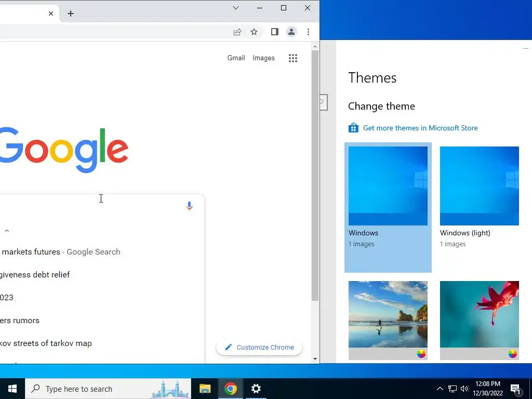Minimize the Chrome window
The image size is (532, 399).
coord(260,8)
